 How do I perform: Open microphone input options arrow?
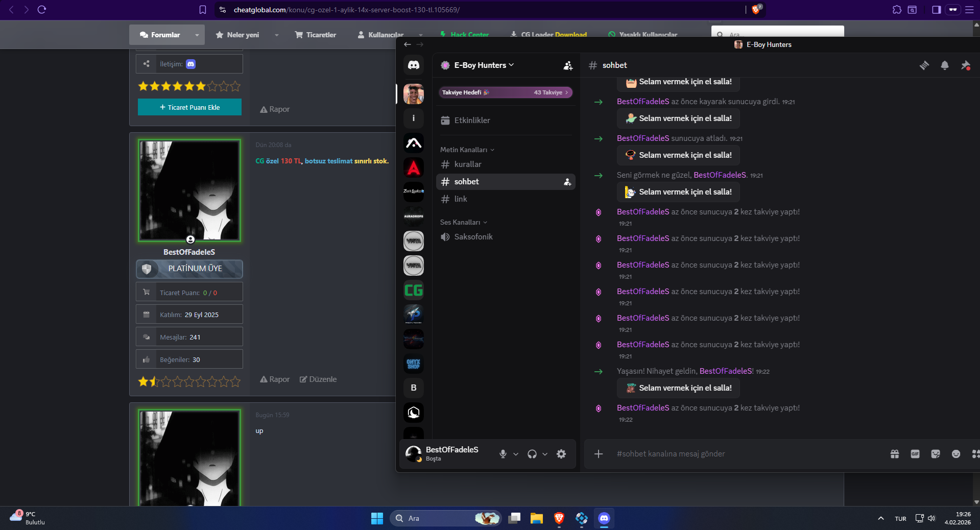click(516, 454)
